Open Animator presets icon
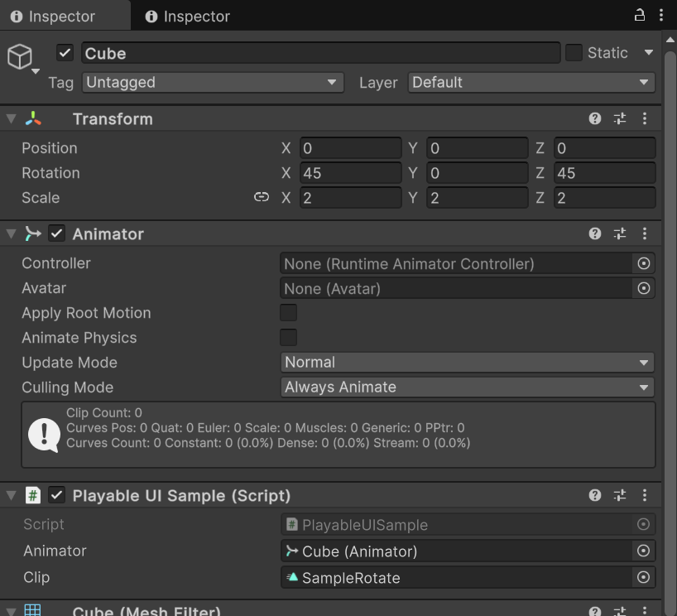The height and width of the screenshot is (616, 677). (x=619, y=233)
